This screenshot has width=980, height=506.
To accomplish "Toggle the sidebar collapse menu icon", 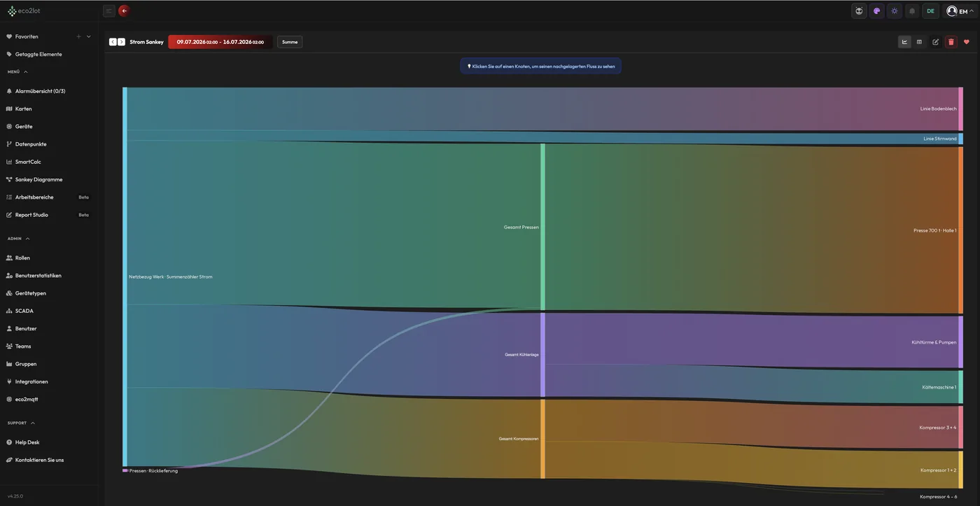I will click(x=108, y=10).
